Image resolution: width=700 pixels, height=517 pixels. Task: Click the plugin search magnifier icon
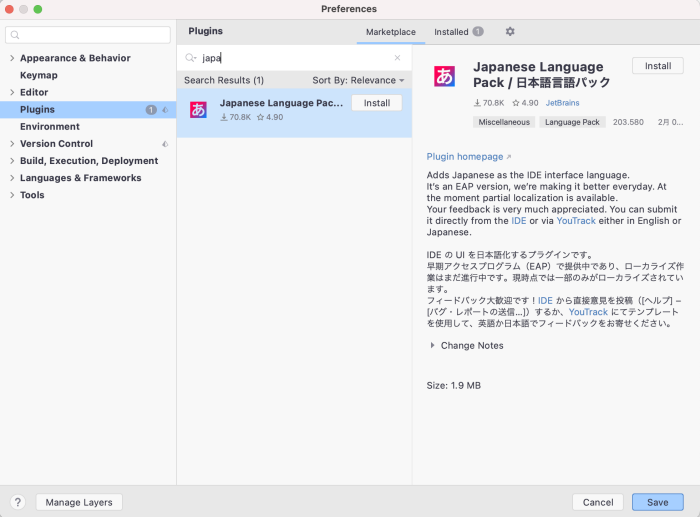click(191, 58)
